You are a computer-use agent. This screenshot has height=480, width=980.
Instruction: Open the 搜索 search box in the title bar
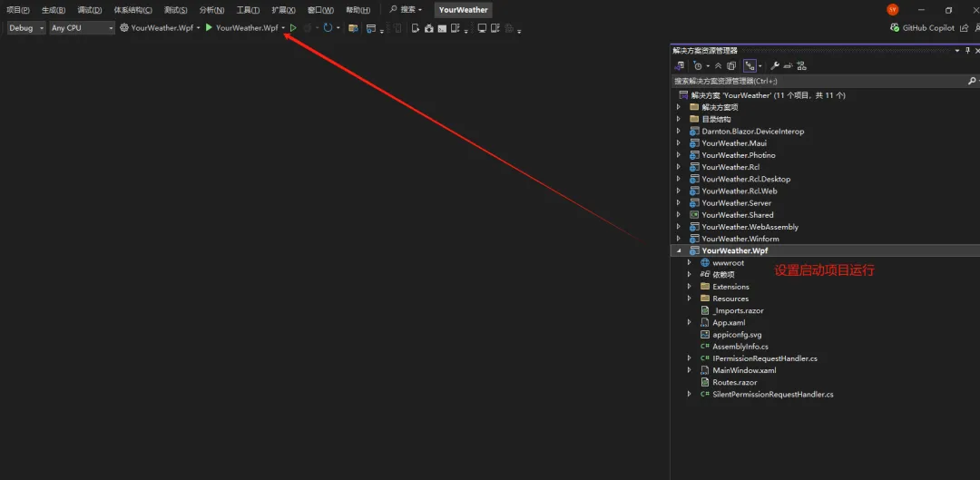[406, 10]
